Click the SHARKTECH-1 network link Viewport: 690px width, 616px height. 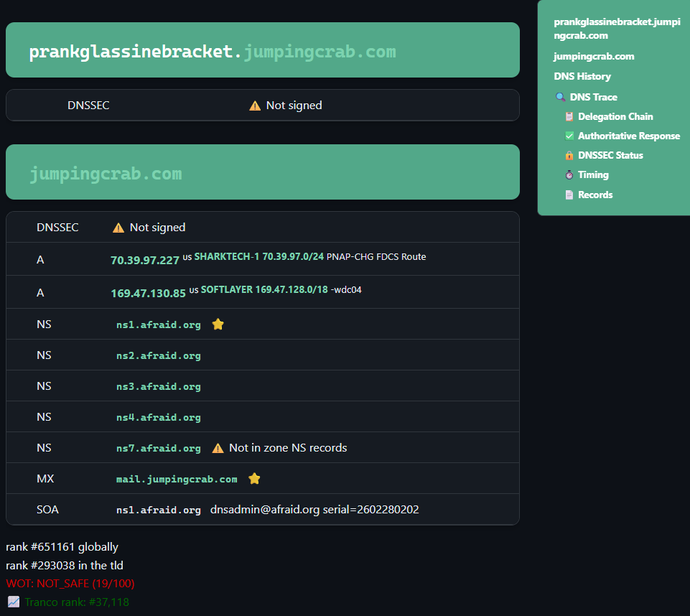coord(227,256)
